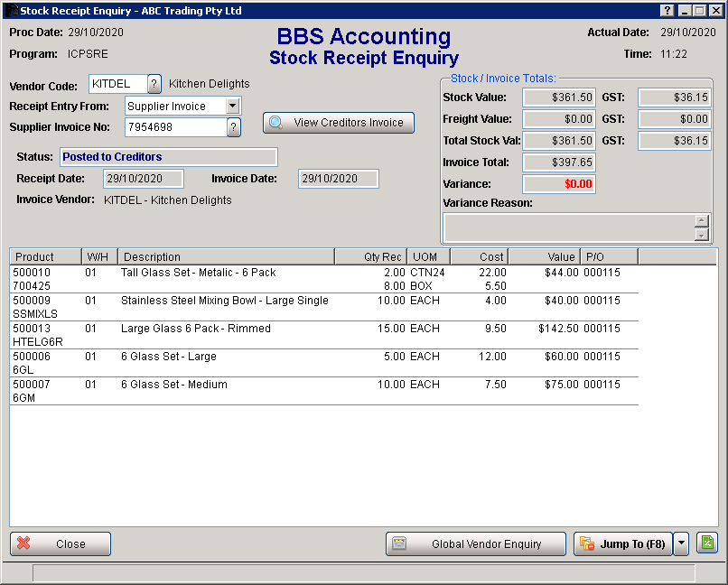Screen dimensions: 728x585
Task: Click the green Excel export icon
Action: [x=707, y=543]
